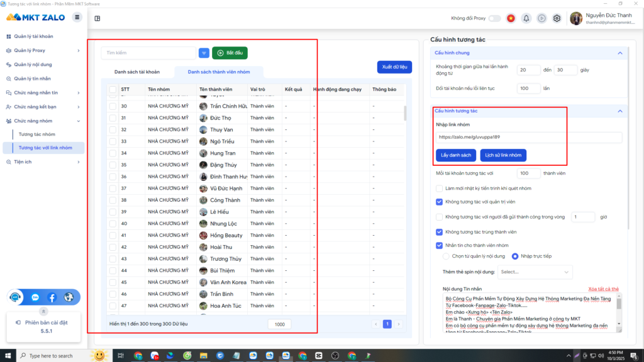Click the blue filter icon beside search
Viewport: 644px width, 362px height.
click(204, 53)
